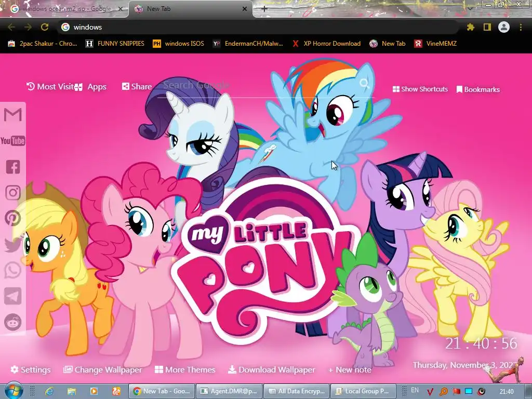The width and height of the screenshot is (532, 399).
Task: Open the Chrome profile avatar
Action: pyautogui.click(x=504, y=27)
